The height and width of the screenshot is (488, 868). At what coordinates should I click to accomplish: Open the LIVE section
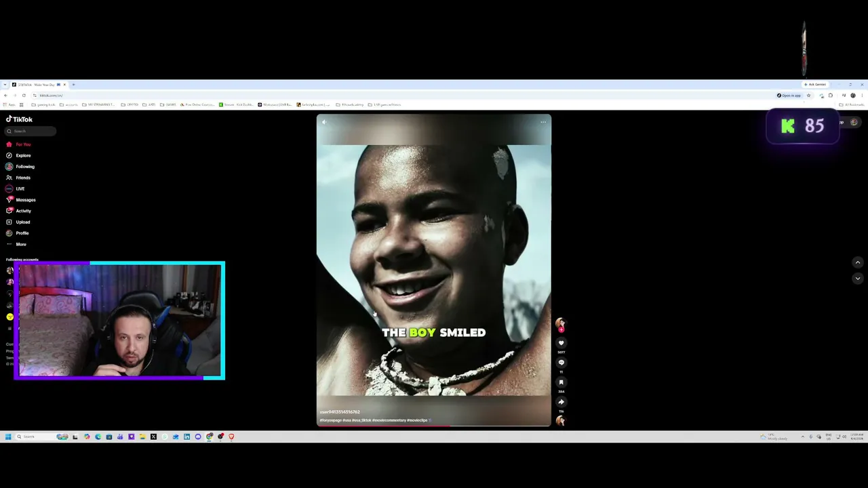click(x=16, y=188)
